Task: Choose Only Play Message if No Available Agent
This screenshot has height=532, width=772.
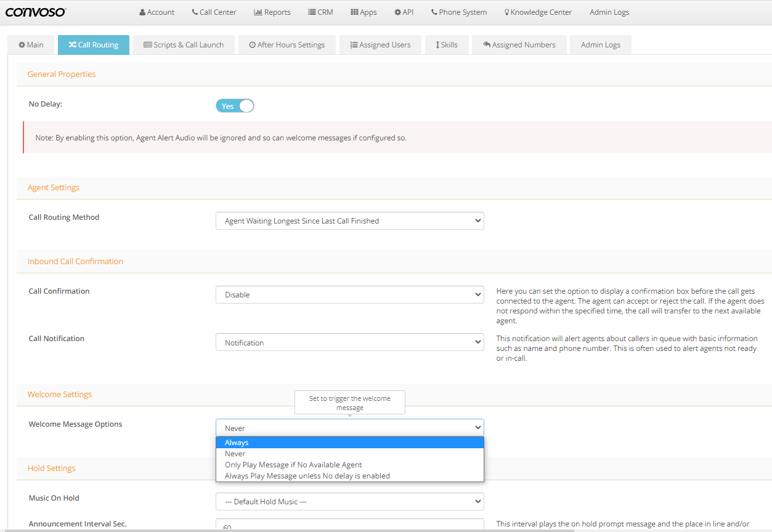Action: coord(293,465)
